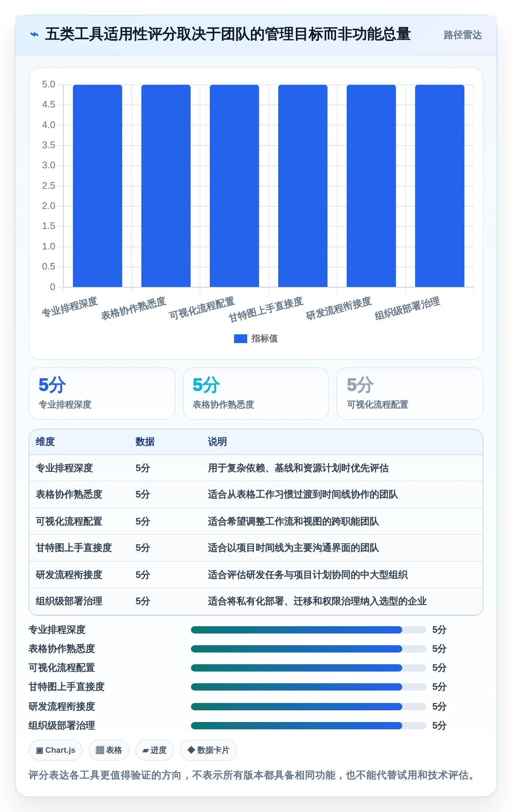This screenshot has height=812, width=512.
Task: Toggle the 指标值 legend color box
Action: [240, 339]
